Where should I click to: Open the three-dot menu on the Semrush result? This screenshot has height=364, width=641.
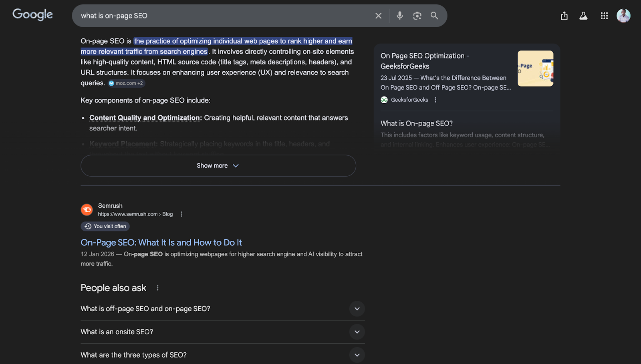point(181,214)
